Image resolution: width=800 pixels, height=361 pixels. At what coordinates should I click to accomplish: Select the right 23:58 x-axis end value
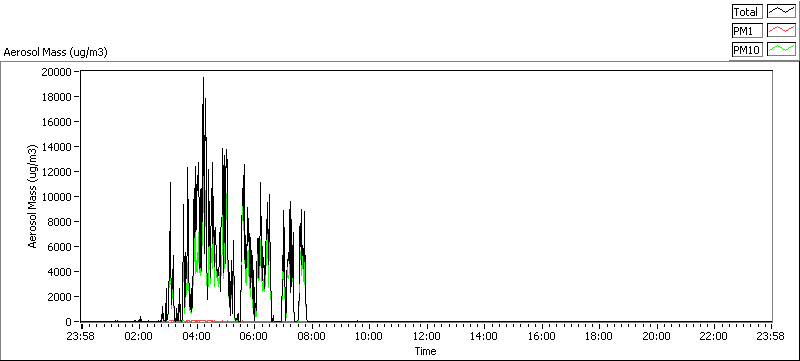[x=771, y=336]
